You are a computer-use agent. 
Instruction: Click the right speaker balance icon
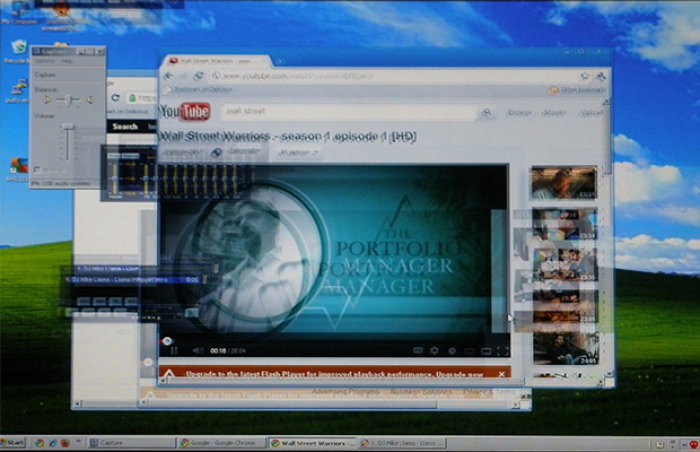90,100
